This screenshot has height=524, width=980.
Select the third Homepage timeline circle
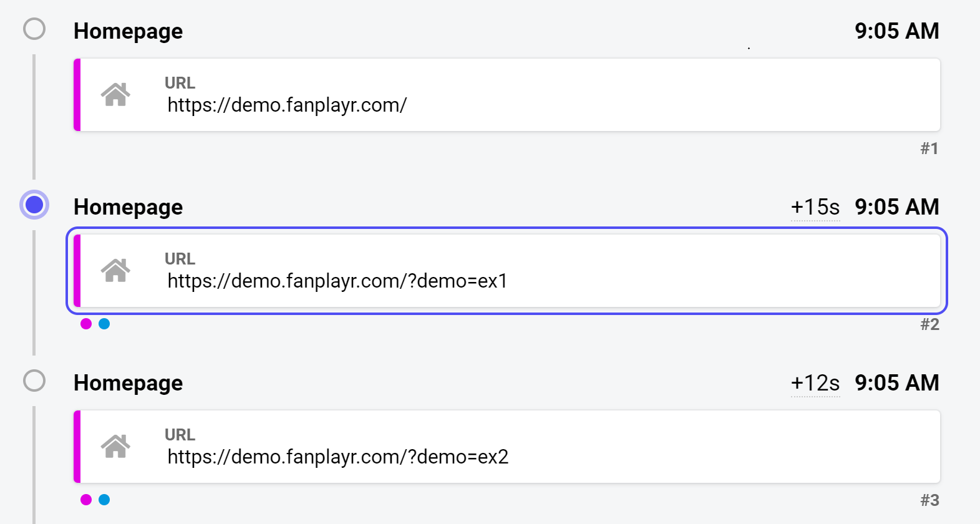34,381
